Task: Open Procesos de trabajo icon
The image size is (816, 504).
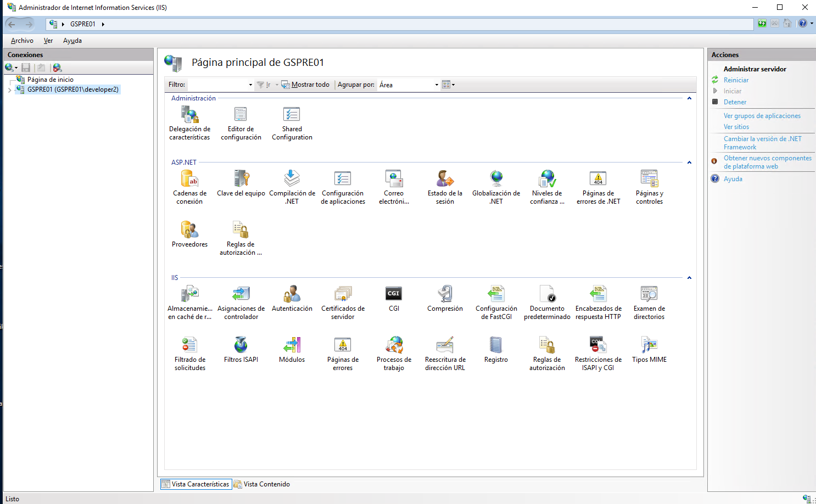Action: click(394, 346)
